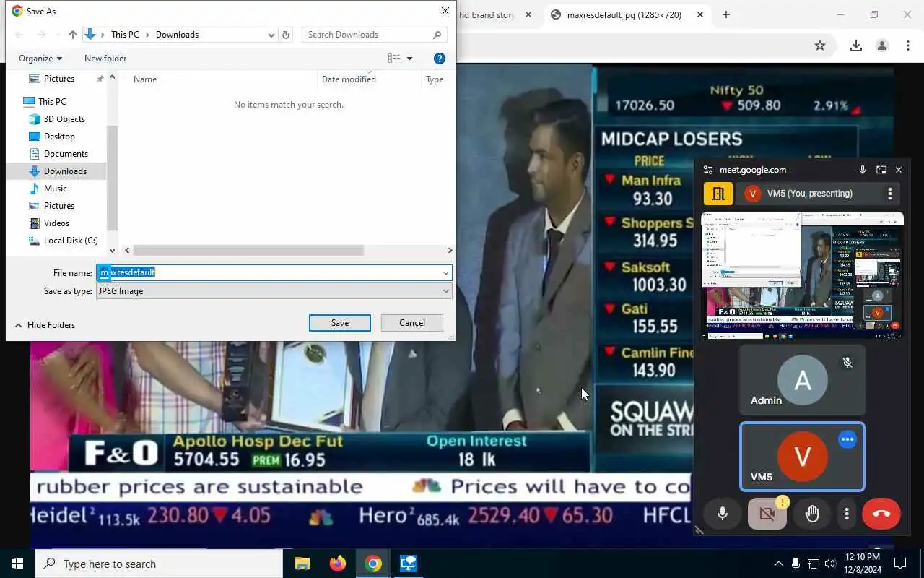This screenshot has width=924, height=578.
Task: Refresh the Downloads folder view
Action: [x=286, y=35]
